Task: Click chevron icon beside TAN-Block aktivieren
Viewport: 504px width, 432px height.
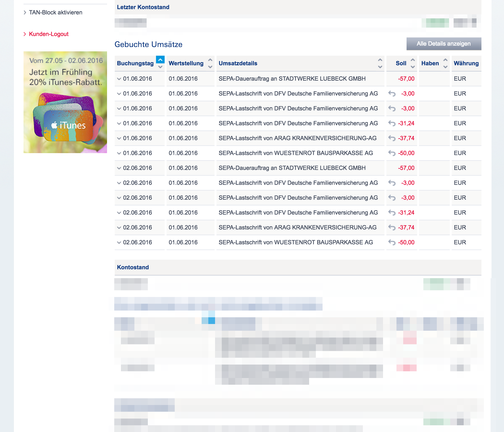Action: (25, 12)
